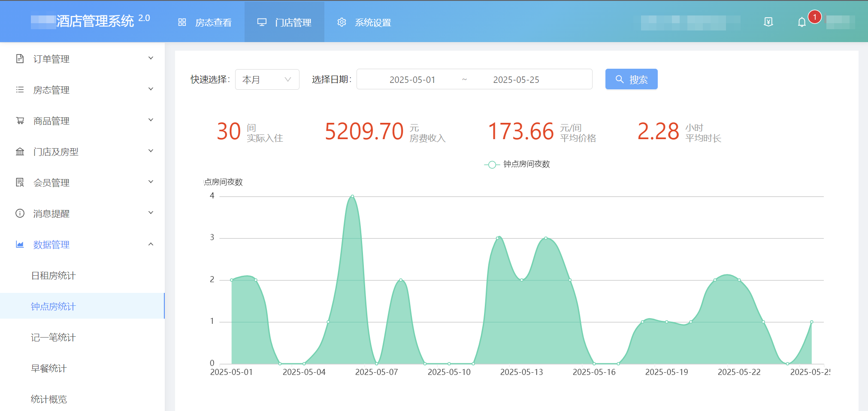Expand the 消息提醒 menu chevron
The width and height of the screenshot is (868, 411).
151,213
